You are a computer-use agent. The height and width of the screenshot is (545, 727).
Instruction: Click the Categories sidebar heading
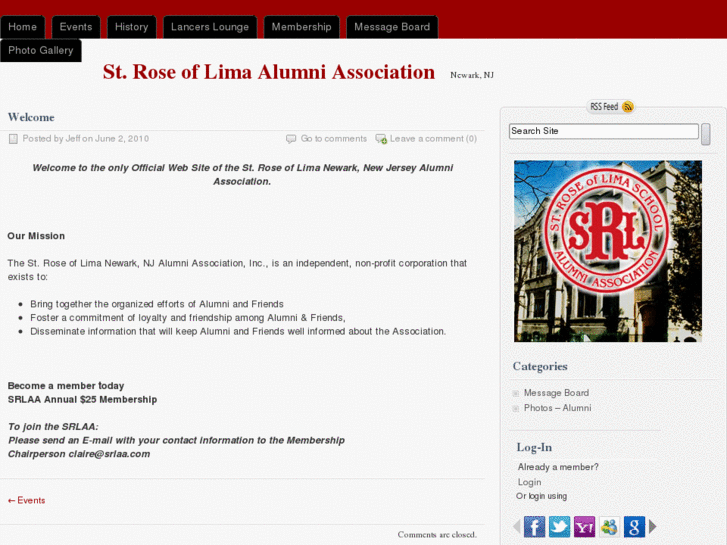point(540,366)
